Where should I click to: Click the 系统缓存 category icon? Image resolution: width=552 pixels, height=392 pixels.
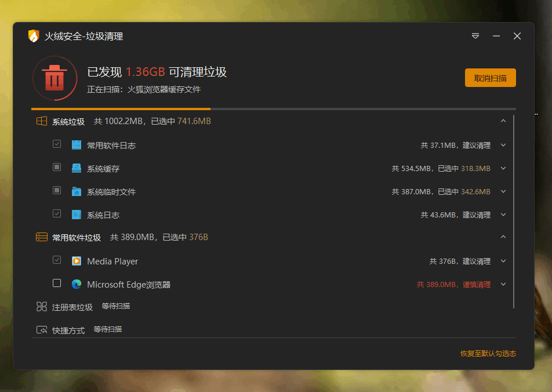coord(77,168)
